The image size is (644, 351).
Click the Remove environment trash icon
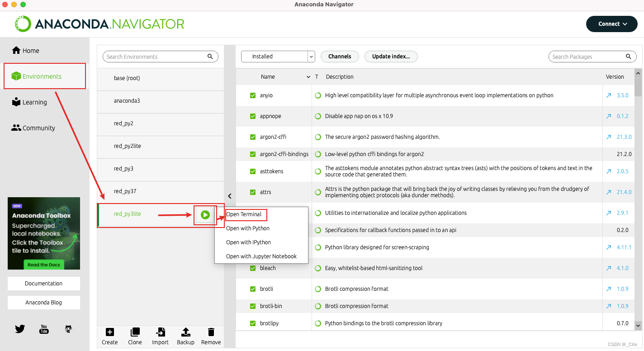[211, 332]
